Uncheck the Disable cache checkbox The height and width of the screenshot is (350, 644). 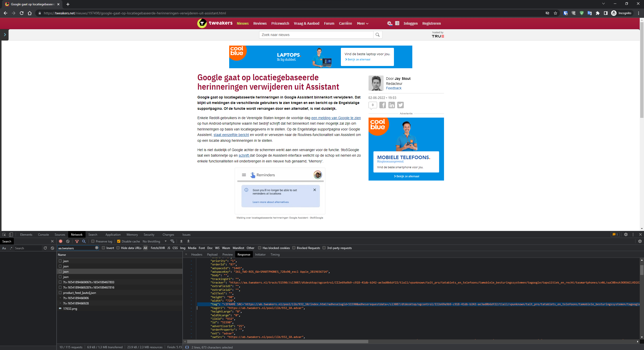118,241
